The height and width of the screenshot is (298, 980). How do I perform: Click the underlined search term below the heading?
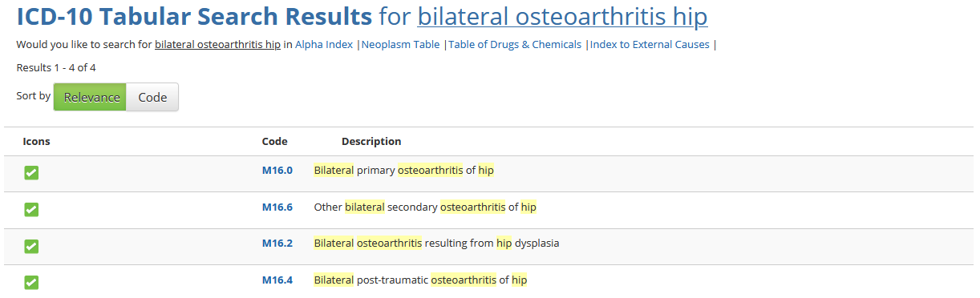[x=217, y=45]
